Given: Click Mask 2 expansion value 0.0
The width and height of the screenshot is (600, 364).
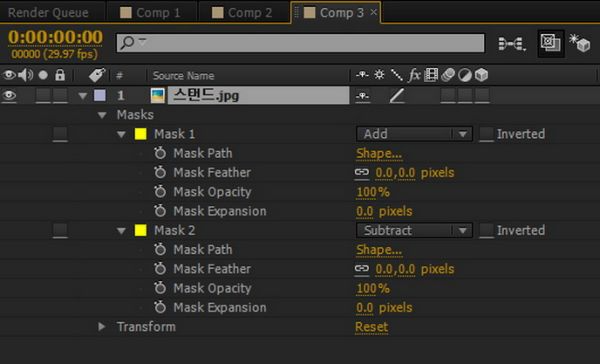Looking at the screenshot, I should pos(365,307).
